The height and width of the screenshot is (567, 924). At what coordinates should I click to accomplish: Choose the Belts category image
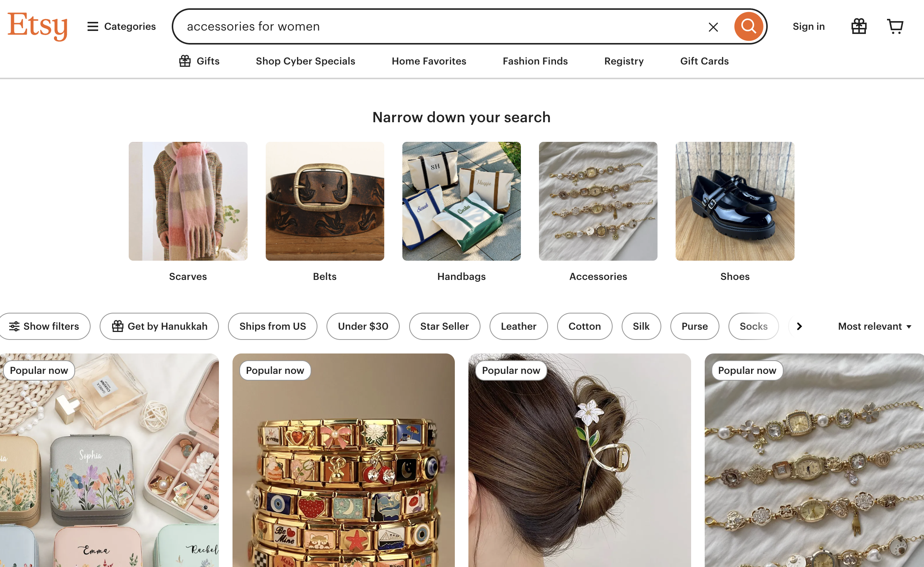click(325, 201)
